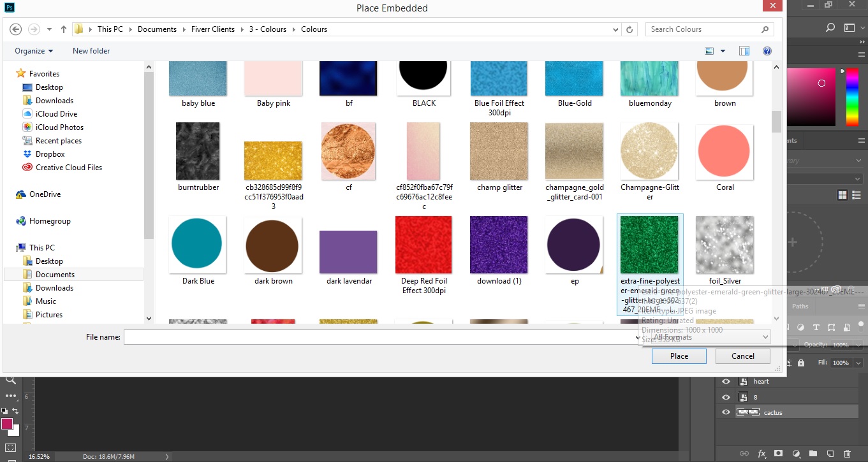Go back in folder history
The width and height of the screenshot is (868, 462).
coord(15,29)
